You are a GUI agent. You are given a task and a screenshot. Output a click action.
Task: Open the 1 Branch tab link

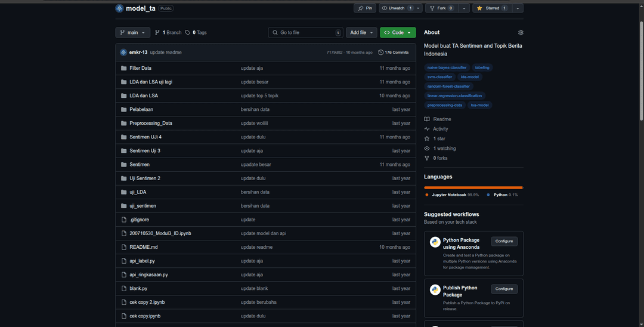[x=168, y=33]
